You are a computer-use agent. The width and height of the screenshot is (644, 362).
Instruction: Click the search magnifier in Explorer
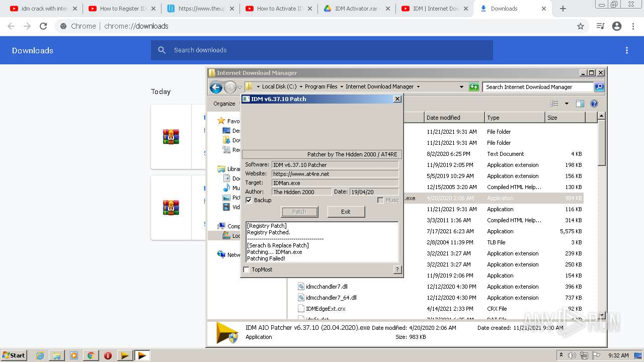[x=599, y=87]
